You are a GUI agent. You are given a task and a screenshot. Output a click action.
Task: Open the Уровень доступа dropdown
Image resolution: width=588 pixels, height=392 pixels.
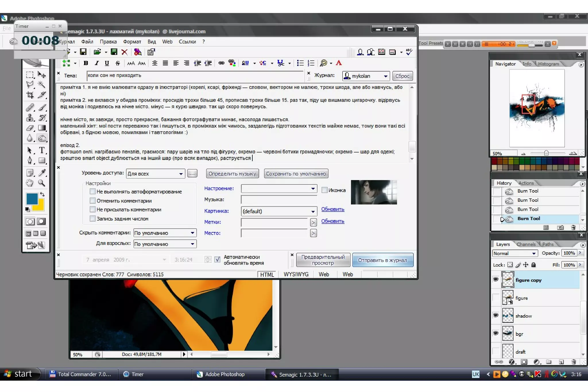(181, 174)
